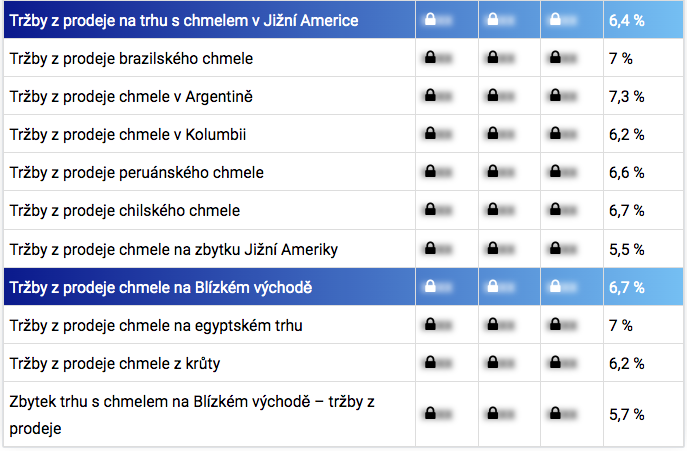
Task: Click the middle lock icon in the chilského chmele row
Action: click(x=492, y=211)
